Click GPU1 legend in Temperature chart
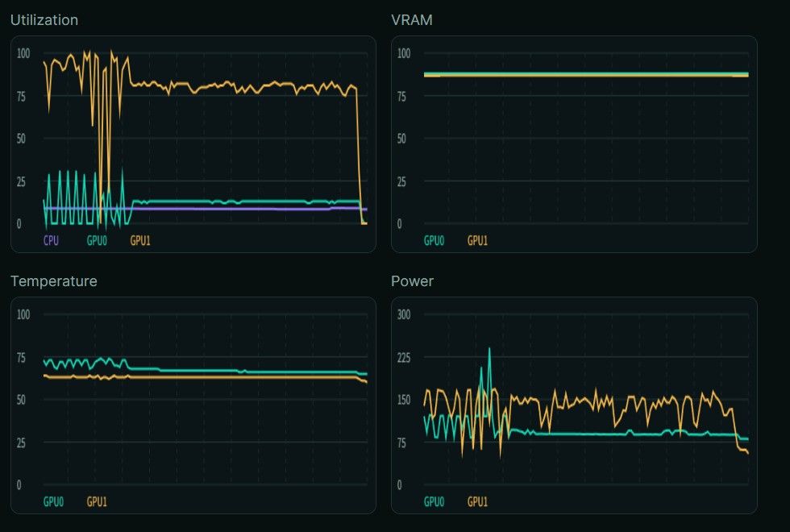 pos(97,501)
